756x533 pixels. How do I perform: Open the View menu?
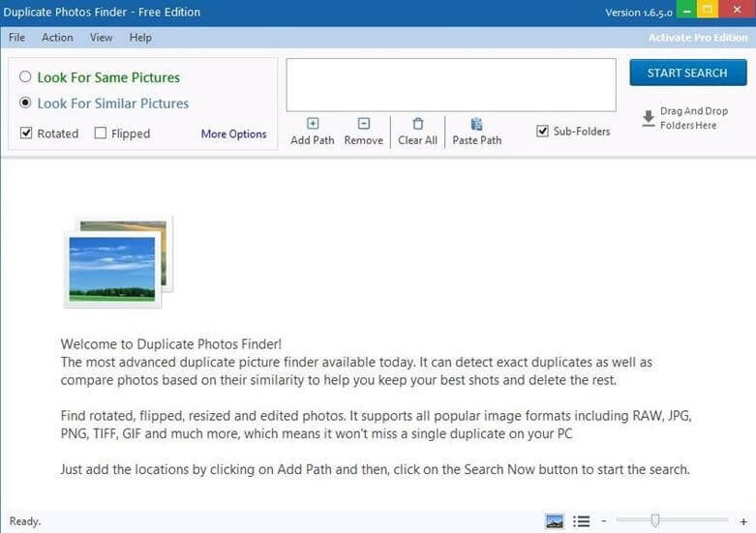coord(101,38)
